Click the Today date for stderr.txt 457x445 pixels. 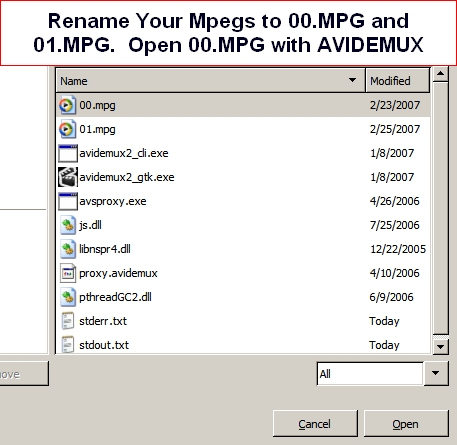coord(384,321)
